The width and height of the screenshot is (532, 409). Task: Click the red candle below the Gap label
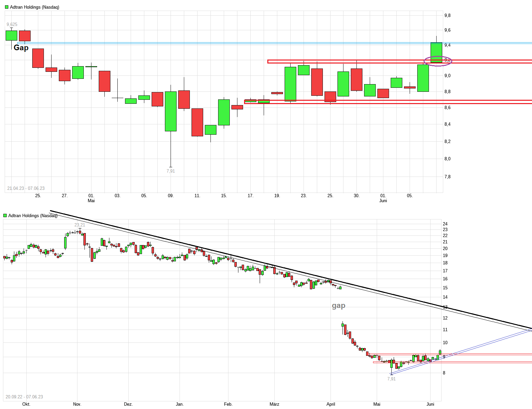[x=38, y=58]
